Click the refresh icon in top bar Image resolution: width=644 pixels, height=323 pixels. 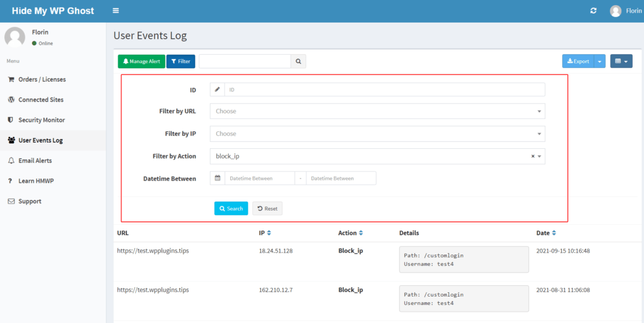click(x=593, y=11)
